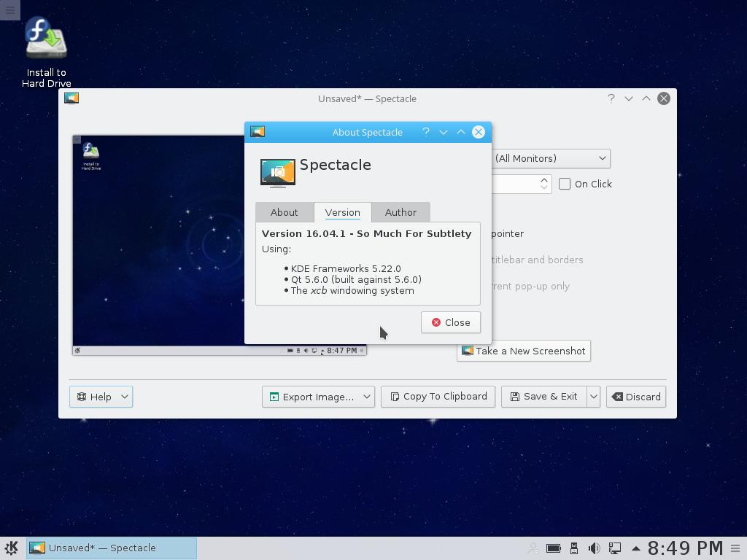Click the Spectacle icon in the About dialog titlebar

tap(258, 132)
